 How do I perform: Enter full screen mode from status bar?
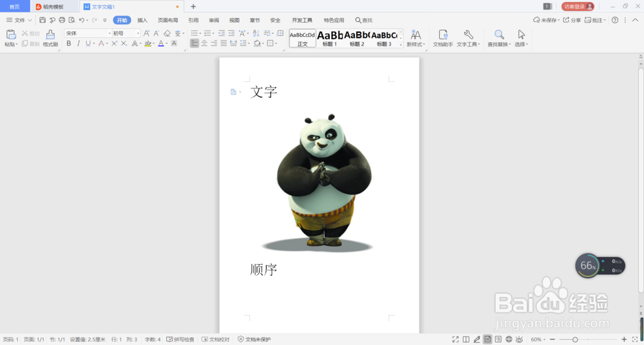[x=455, y=339]
